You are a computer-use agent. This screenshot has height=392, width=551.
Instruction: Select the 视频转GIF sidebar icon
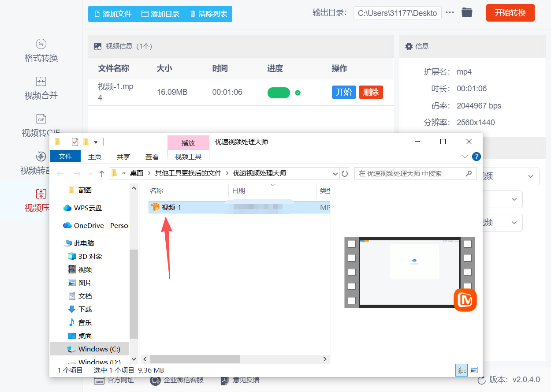point(41,119)
